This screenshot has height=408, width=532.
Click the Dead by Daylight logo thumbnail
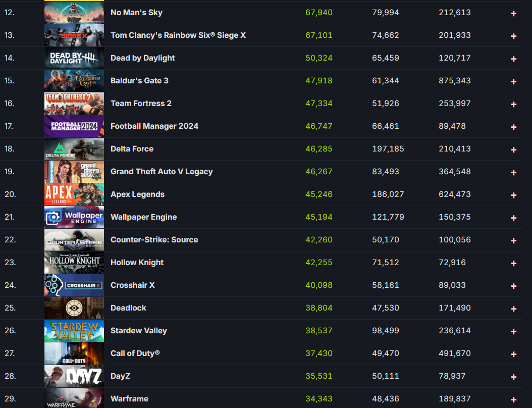pos(74,58)
